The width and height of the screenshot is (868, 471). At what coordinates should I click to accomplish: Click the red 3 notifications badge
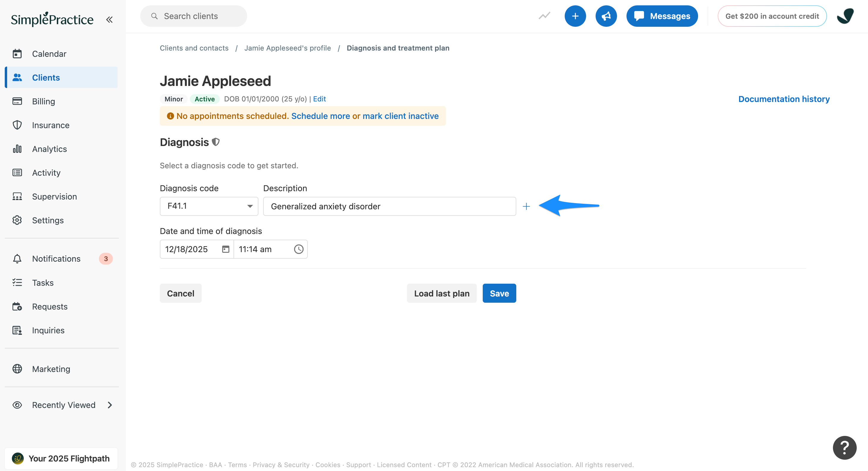click(106, 258)
